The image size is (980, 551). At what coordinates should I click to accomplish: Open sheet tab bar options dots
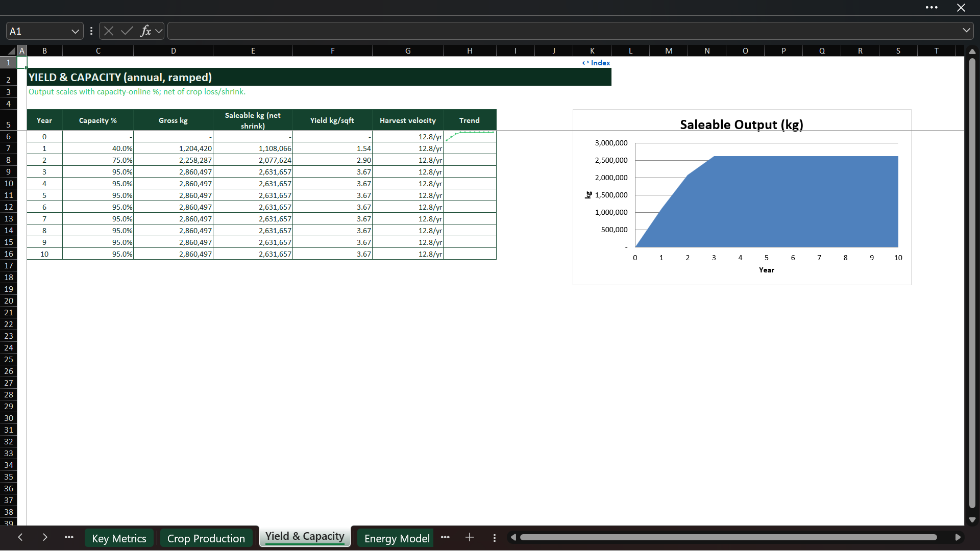494,538
